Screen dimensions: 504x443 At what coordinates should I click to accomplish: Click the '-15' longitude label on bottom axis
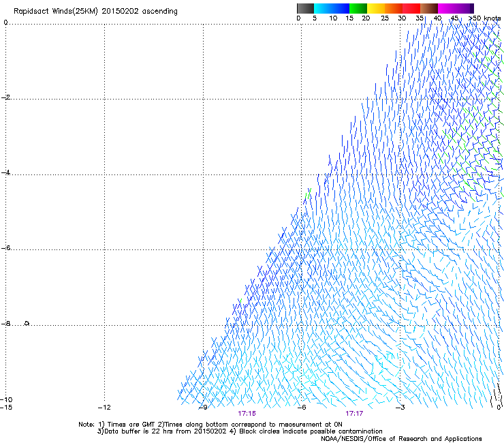6,408
